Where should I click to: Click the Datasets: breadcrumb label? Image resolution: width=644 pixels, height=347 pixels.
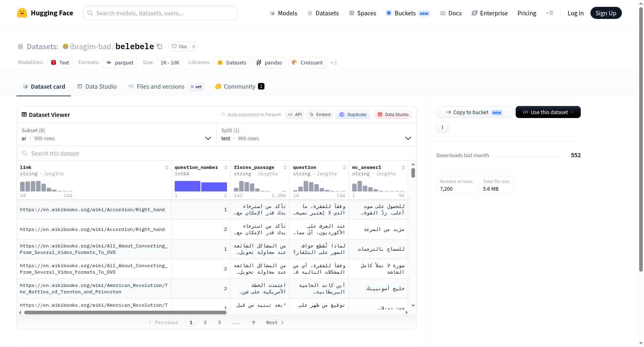tap(43, 46)
